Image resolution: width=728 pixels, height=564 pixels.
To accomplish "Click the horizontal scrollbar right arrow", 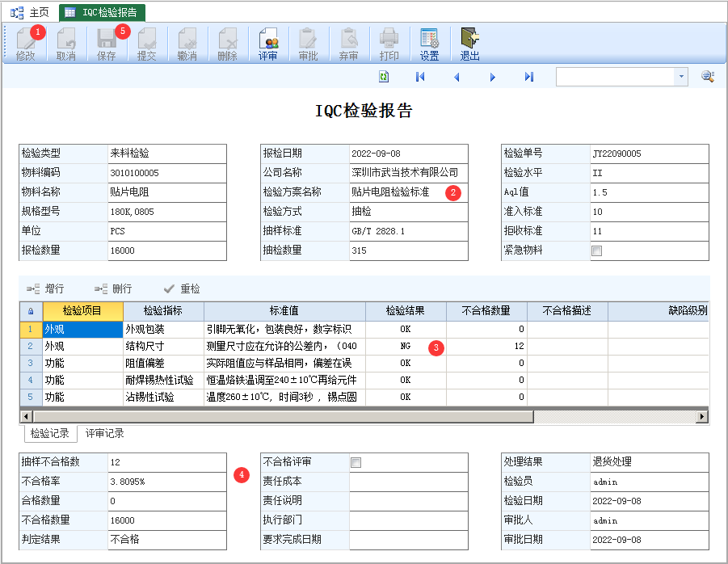I will 702,416.
